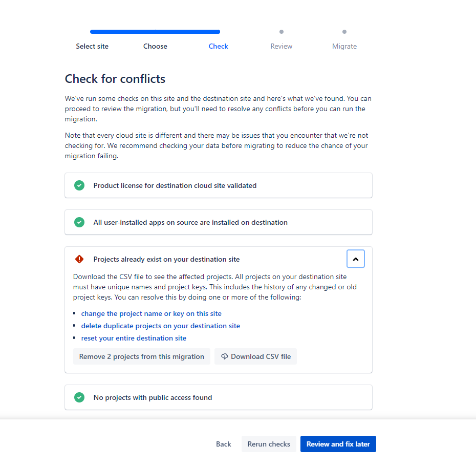Go to the Select site step
This screenshot has height=467, width=476.
tap(92, 46)
